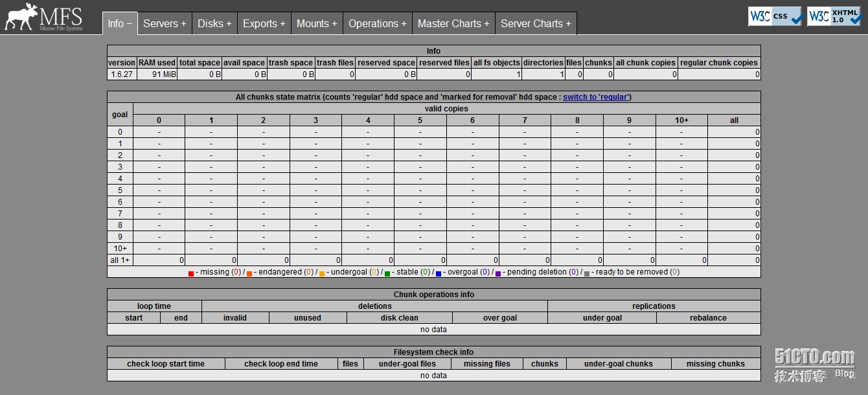Click the "switch to 'regular'" link
Viewport: 868px width, 395px height.
[x=596, y=97]
